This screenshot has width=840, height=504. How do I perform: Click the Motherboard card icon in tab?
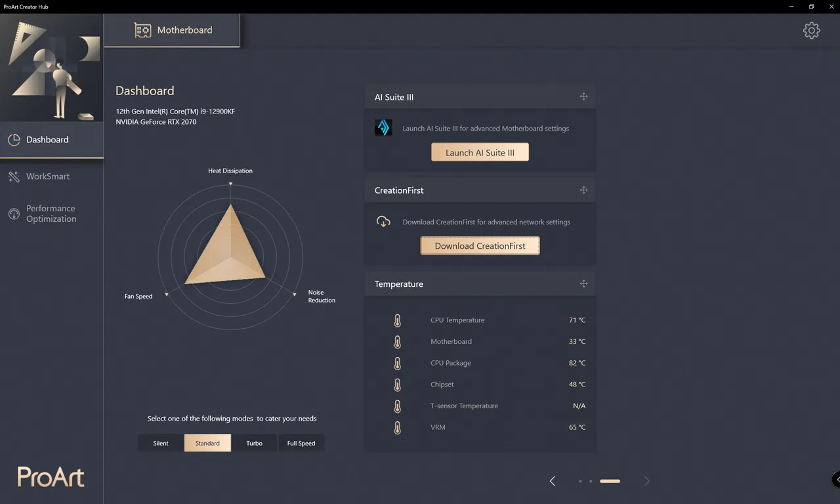click(x=142, y=30)
